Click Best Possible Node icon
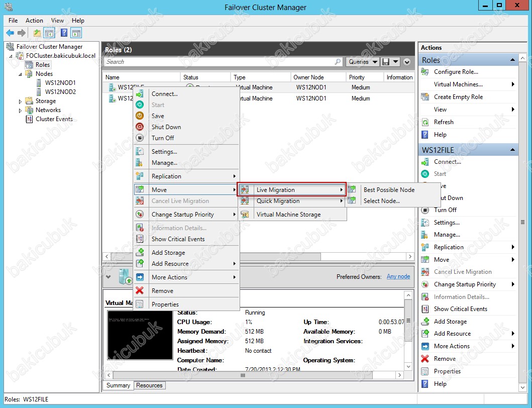 tap(352, 189)
